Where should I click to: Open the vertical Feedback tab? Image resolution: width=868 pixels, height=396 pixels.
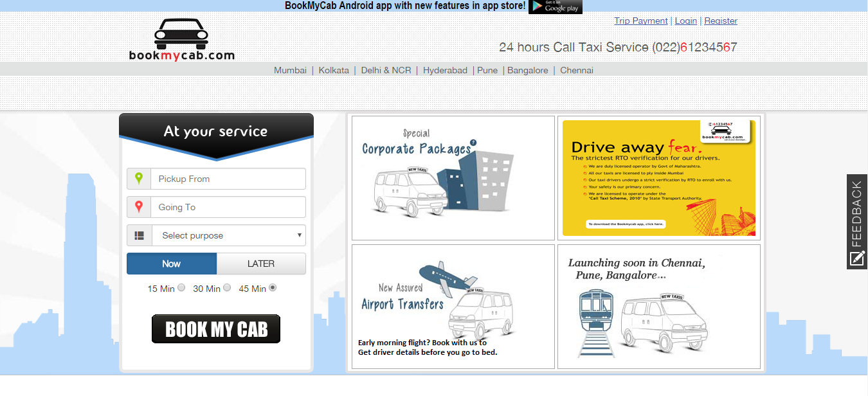[857, 222]
